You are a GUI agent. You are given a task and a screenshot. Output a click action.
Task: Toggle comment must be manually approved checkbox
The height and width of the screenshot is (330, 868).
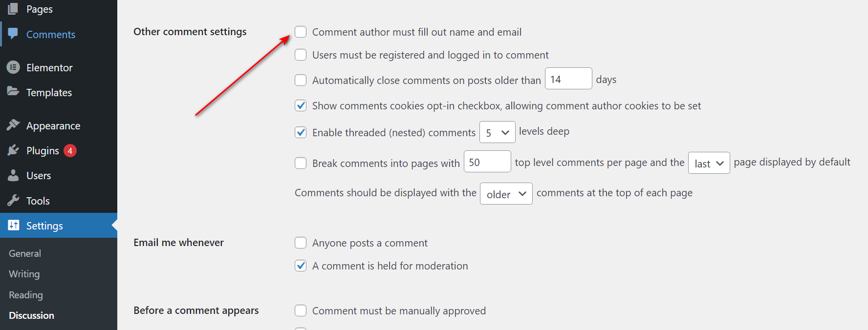pos(301,310)
